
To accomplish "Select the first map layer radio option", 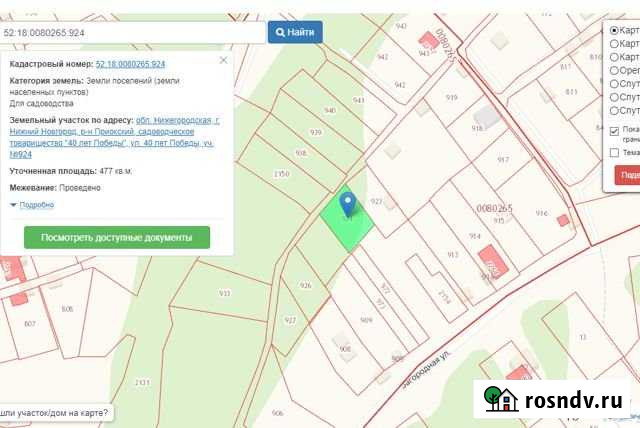I will (x=614, y=31).
